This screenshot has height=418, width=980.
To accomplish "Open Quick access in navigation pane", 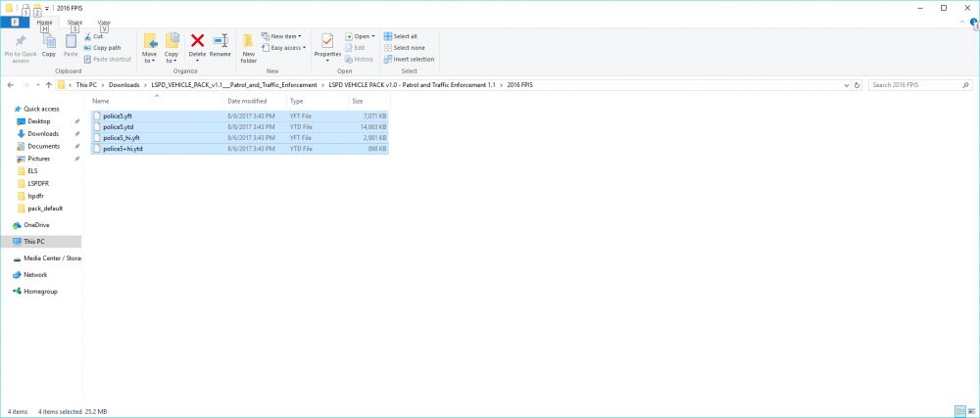I will click(x=35, y=110).
